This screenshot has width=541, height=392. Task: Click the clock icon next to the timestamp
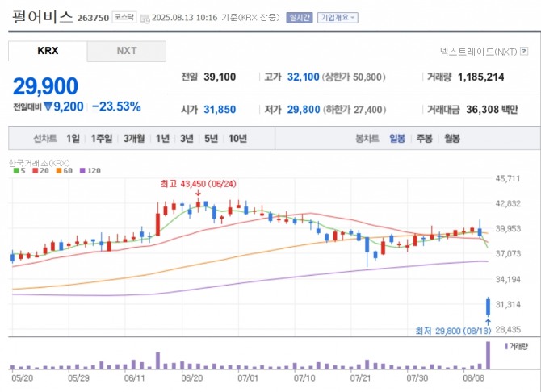pyautogui.click(x=145, y=16)
